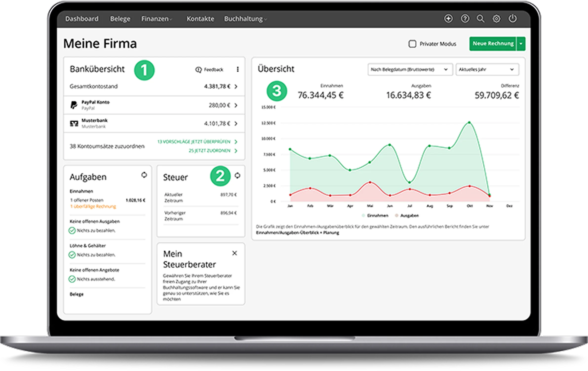This screenshot has height=371, width=588.
Task: Open Nach Belegdatum (Bruttowerte) dropdown
Action: (x=410, y=70)
